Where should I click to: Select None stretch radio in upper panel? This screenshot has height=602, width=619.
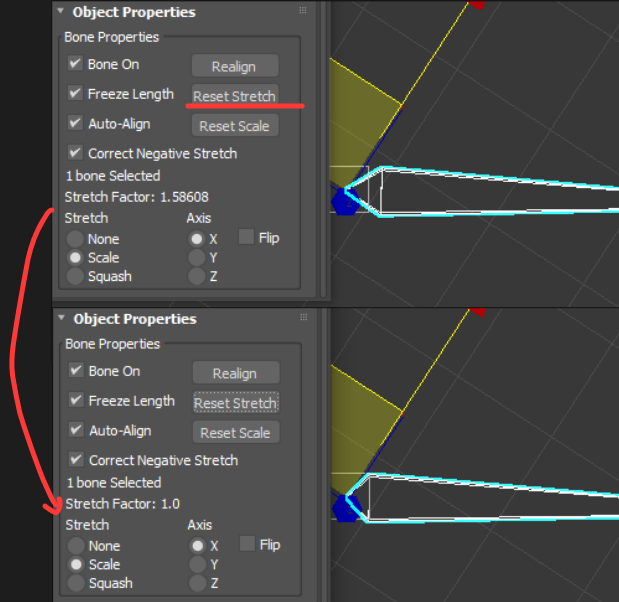pos(75,239)
